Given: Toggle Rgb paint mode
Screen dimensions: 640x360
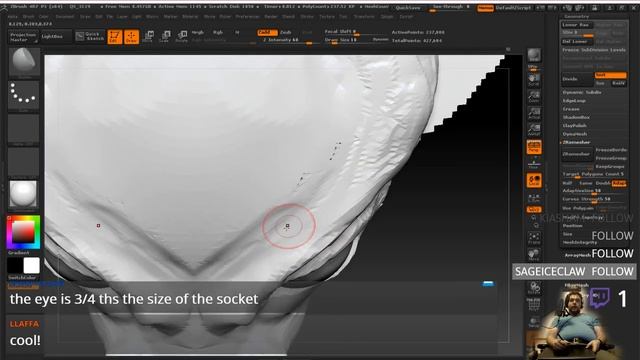Looking at the screenshot, I should pos(218,32).
